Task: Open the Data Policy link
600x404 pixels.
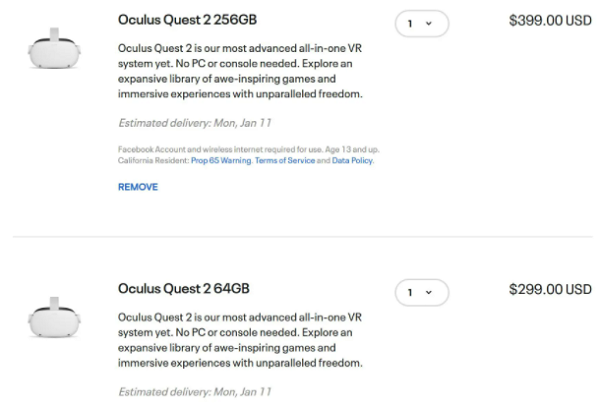Action: click(353, 160)
